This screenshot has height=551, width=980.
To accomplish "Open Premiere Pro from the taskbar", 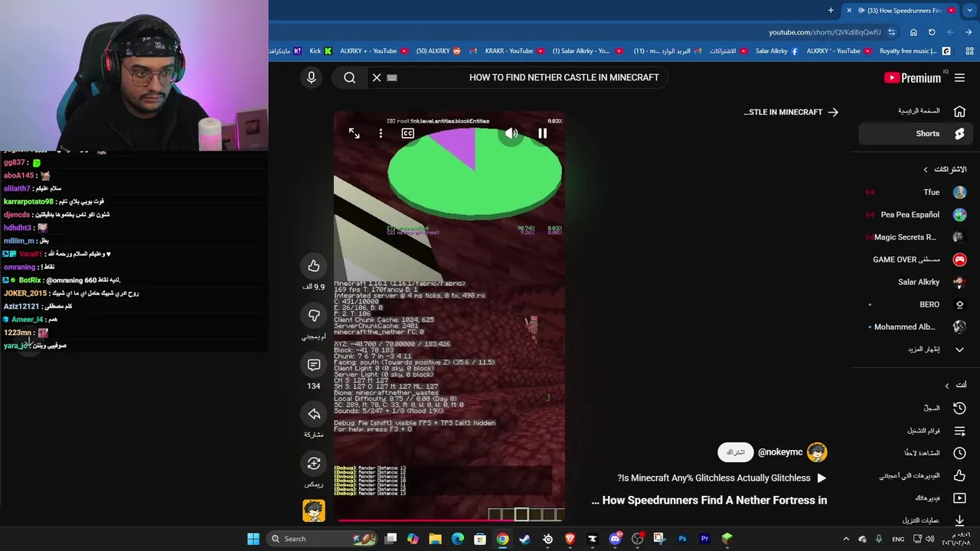I will (x=705, y=539).
